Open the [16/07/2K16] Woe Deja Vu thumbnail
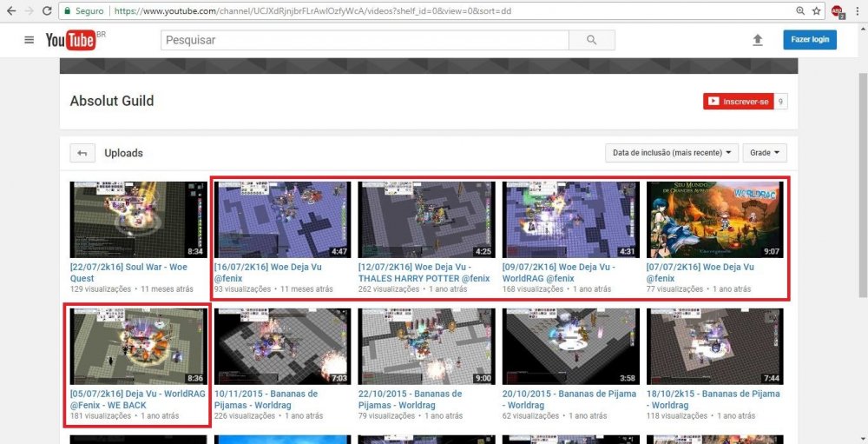This screenshot has height=444, width=868. [282, 220]
